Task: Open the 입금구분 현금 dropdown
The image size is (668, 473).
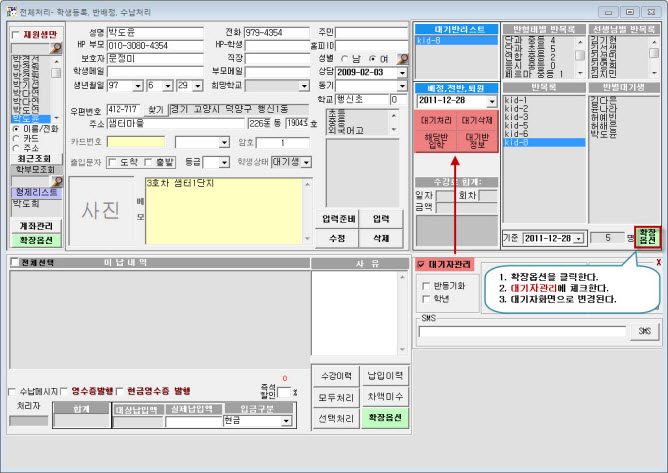Action: [x=285, y=421]
